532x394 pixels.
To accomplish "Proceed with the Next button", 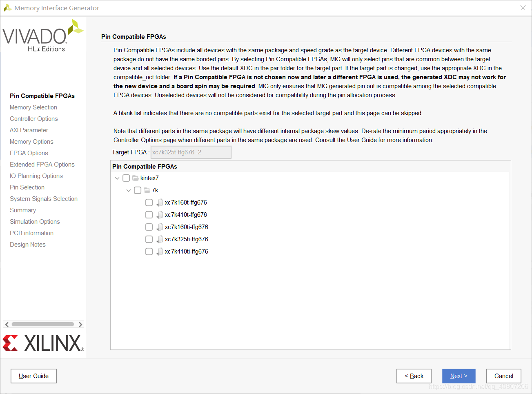I will (459, 376).
